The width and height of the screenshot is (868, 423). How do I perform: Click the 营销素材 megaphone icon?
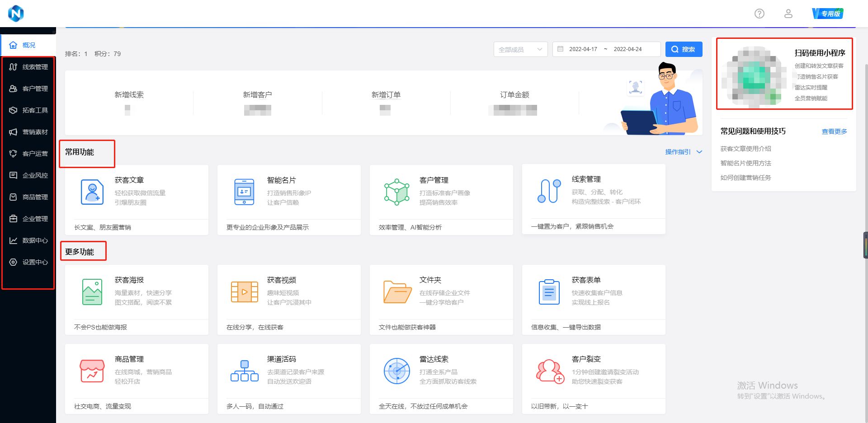[13, 132]
